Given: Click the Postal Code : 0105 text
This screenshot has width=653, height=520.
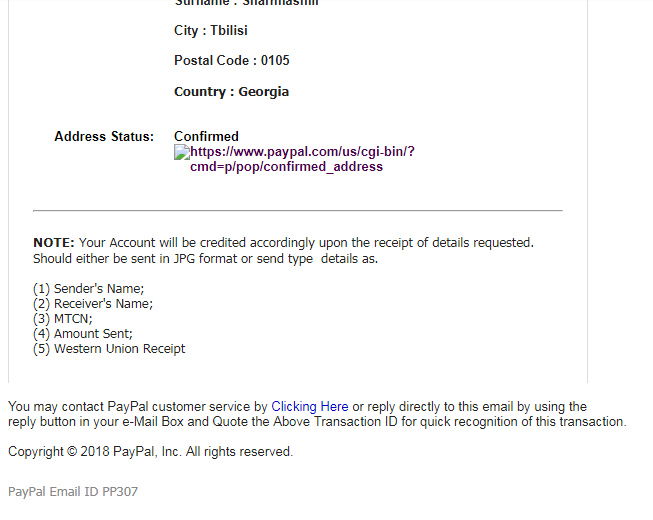Looking at the screenshot, I should [x=232, y=60].
